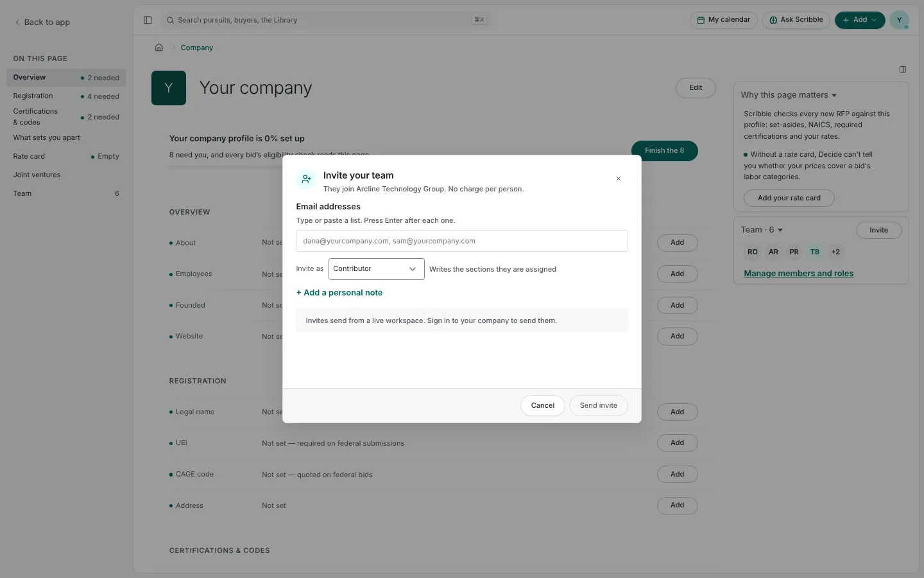Jump to Registration section in sidebar
The width and height of the screenshot is (924, 578).
pos(66,96)
